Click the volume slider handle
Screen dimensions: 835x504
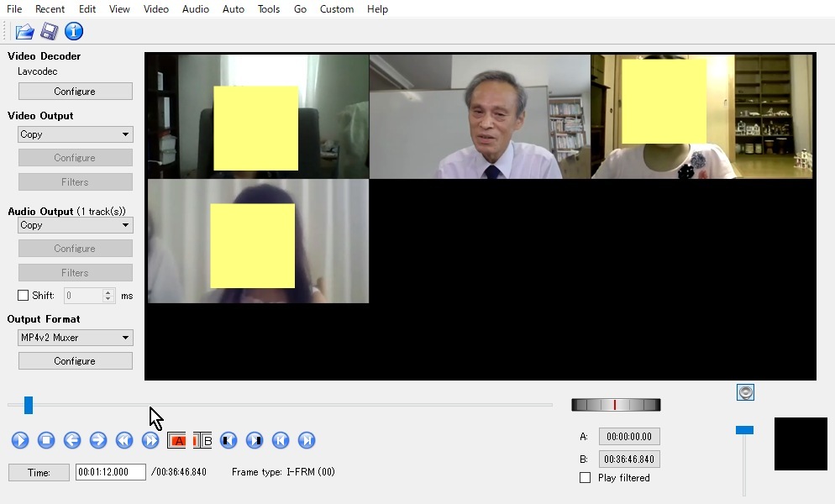744,430
